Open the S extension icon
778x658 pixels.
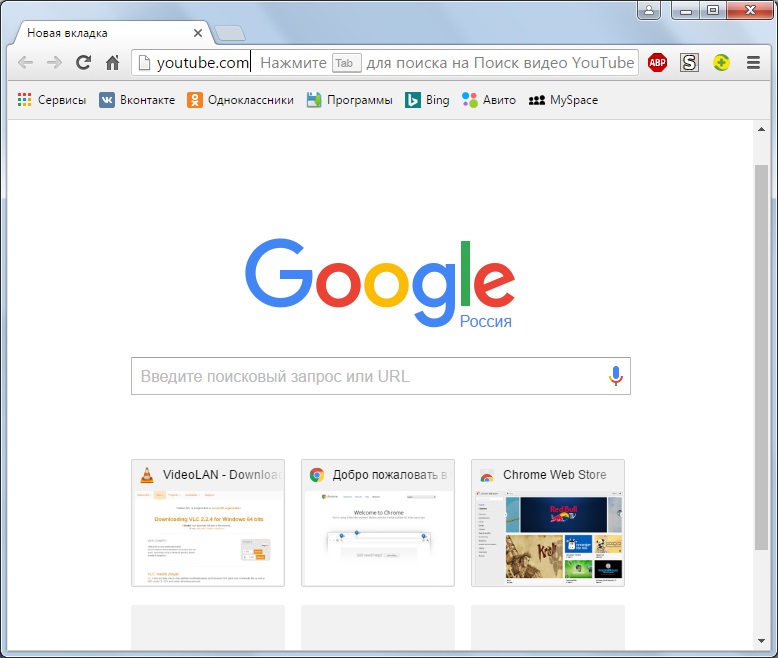pos(689,63)
